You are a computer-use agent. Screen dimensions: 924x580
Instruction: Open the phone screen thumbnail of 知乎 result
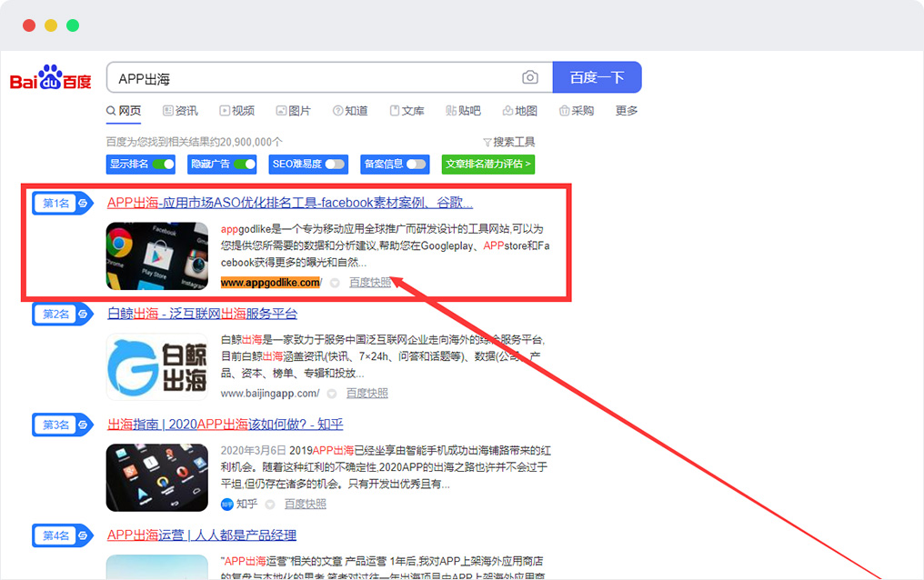[157, 477]
